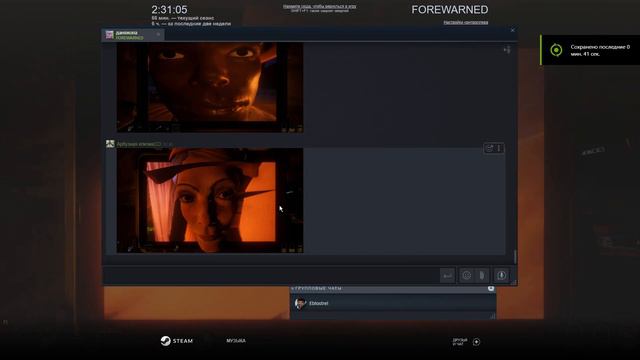Click the round icon beside Друзья и чат

[x=476, y=342]
